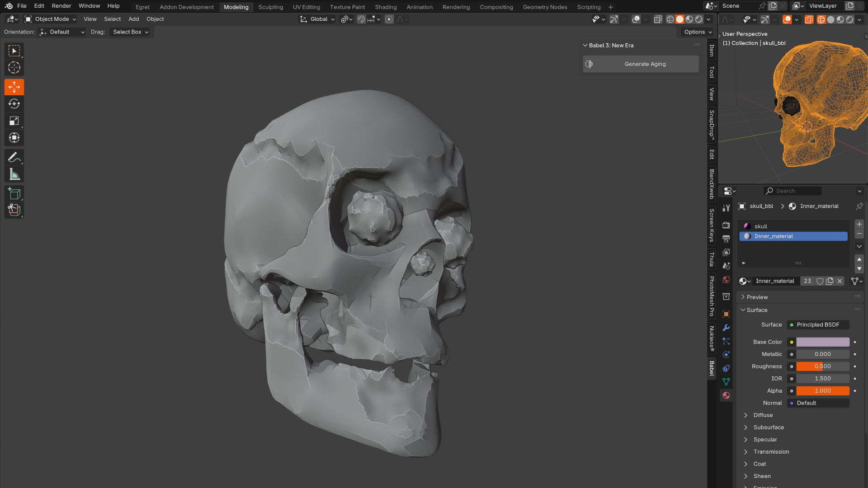The height and width of the screenshot is (488, 868).
Task: Open the Render menu
Action: point(61,6)
